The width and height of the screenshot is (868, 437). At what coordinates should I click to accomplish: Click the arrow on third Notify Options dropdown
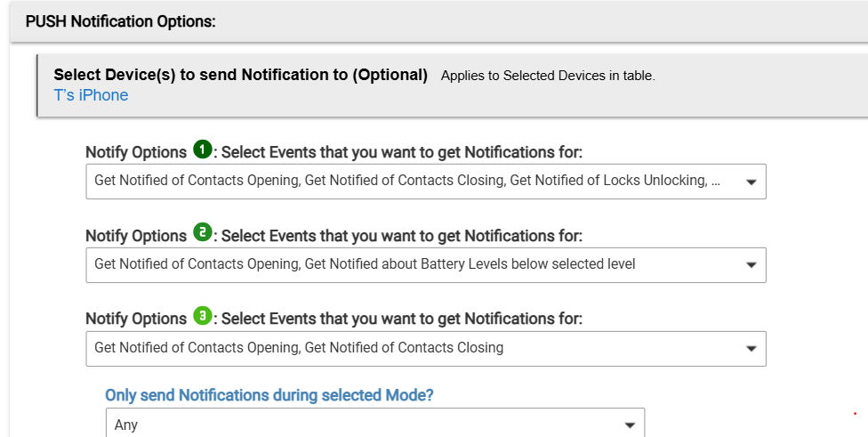pyautogui.click(x=751, y=349)
